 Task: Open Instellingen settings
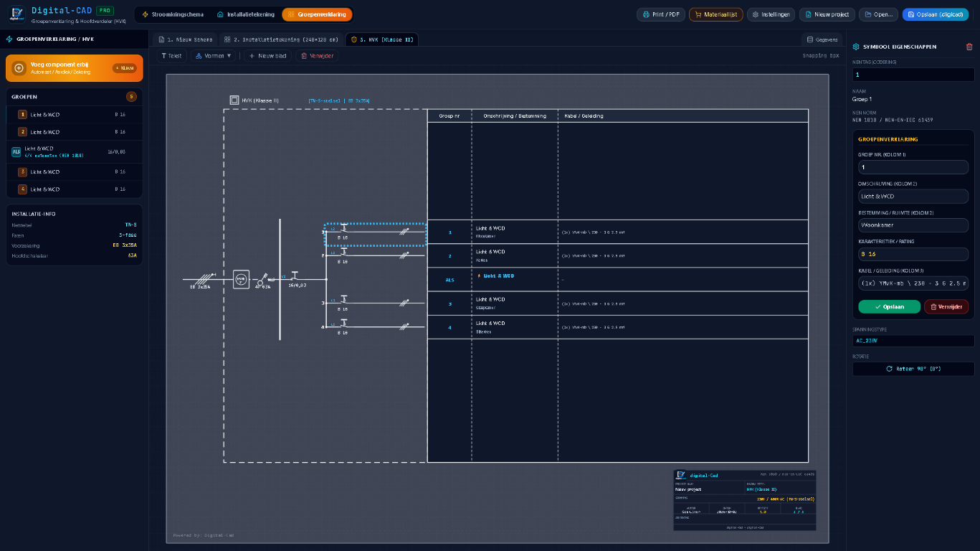point(771,14)
